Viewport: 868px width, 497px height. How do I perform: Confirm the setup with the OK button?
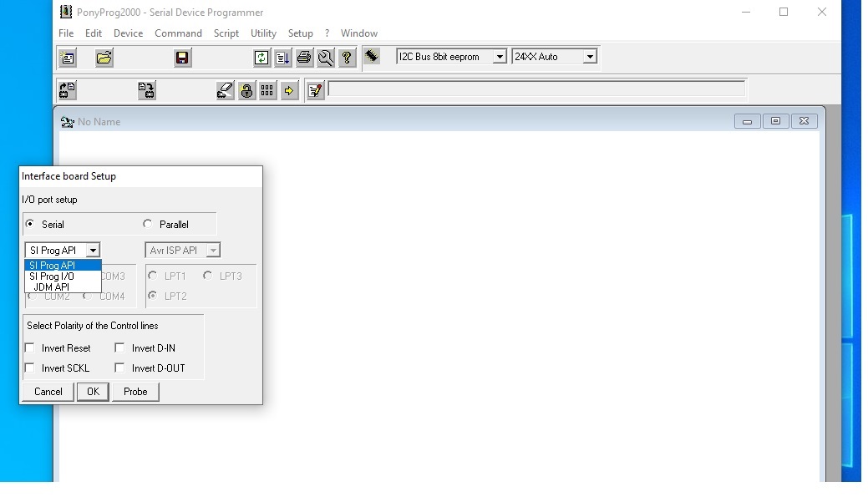click(x=93, y=391)
